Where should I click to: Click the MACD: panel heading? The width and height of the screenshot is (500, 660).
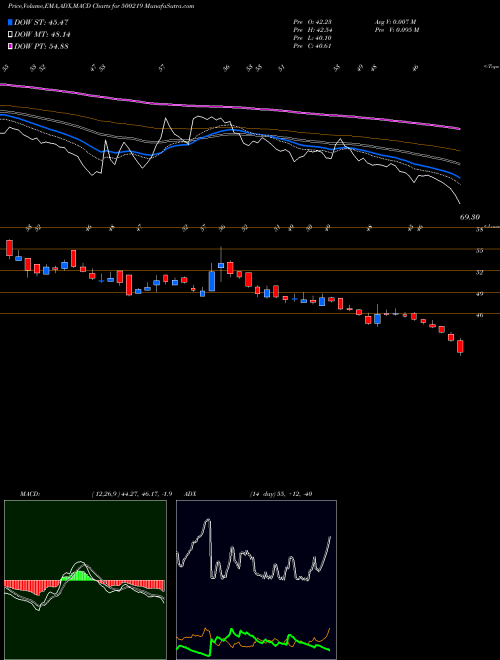point(29,494)
